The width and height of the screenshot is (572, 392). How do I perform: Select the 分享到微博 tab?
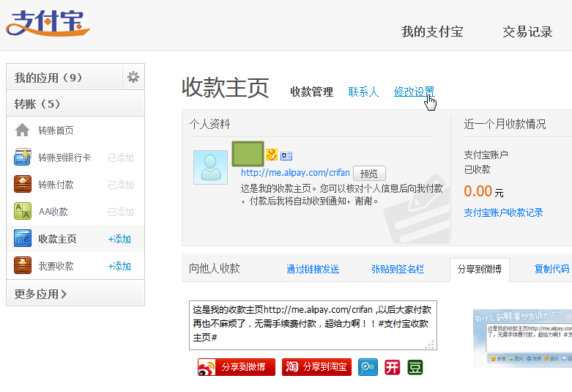click(x=480, y=270)
